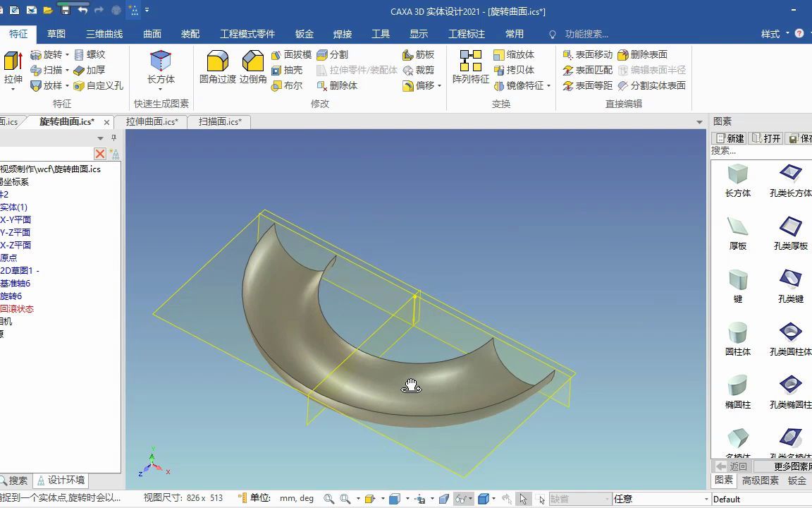Use the 抽壳 shell tool
Image resolution: width=812 pixels, height=508 pixels.
(287, 70)
